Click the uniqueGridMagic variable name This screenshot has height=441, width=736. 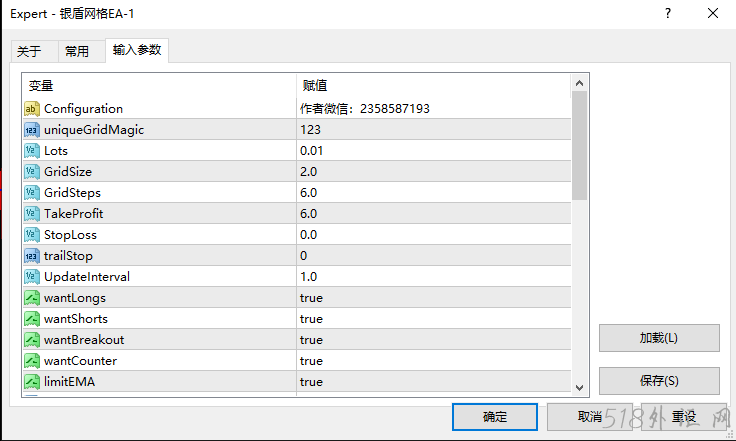pos(94,130)
